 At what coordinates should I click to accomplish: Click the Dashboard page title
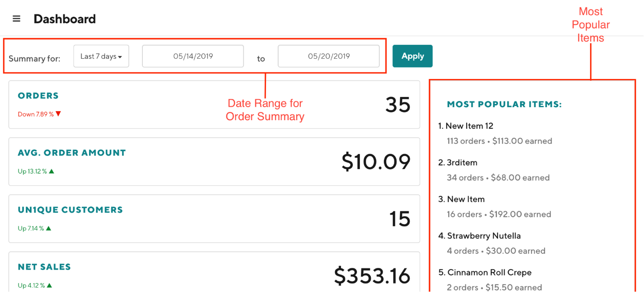click(65, 19)
